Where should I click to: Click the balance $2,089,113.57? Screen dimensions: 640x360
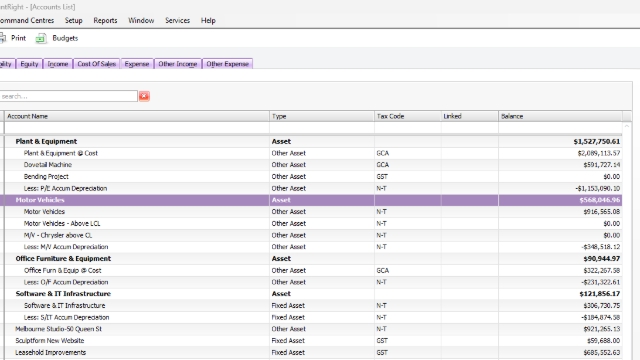[598, 153]
